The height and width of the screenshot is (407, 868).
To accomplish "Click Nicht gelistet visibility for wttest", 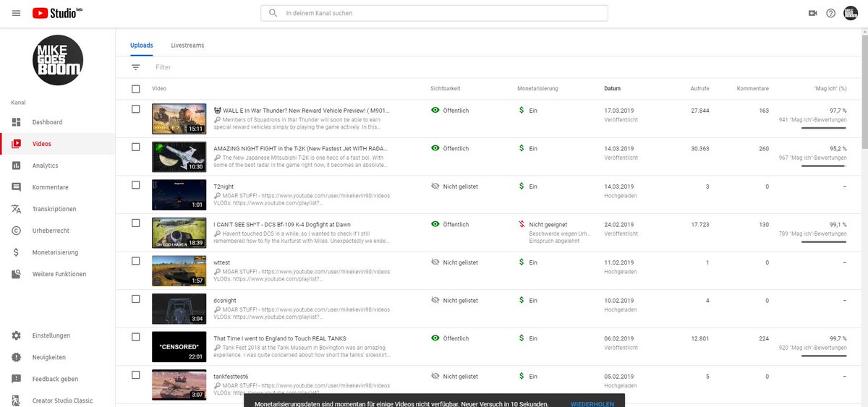I will click(x=460, y=262).
